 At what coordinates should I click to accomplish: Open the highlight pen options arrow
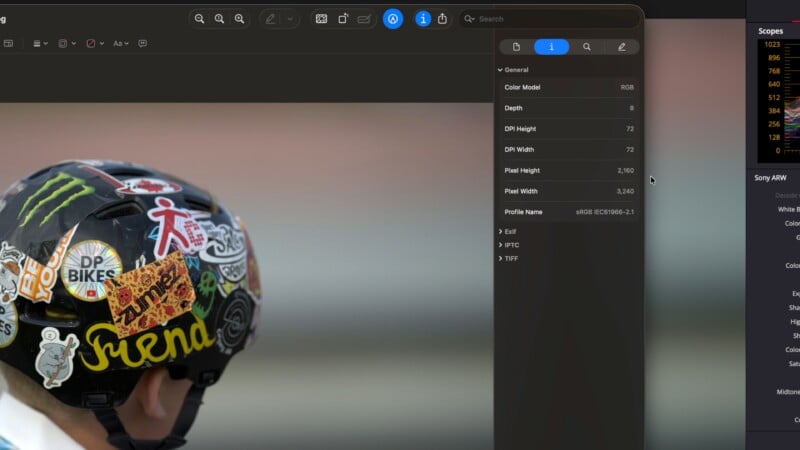(290, 19)
